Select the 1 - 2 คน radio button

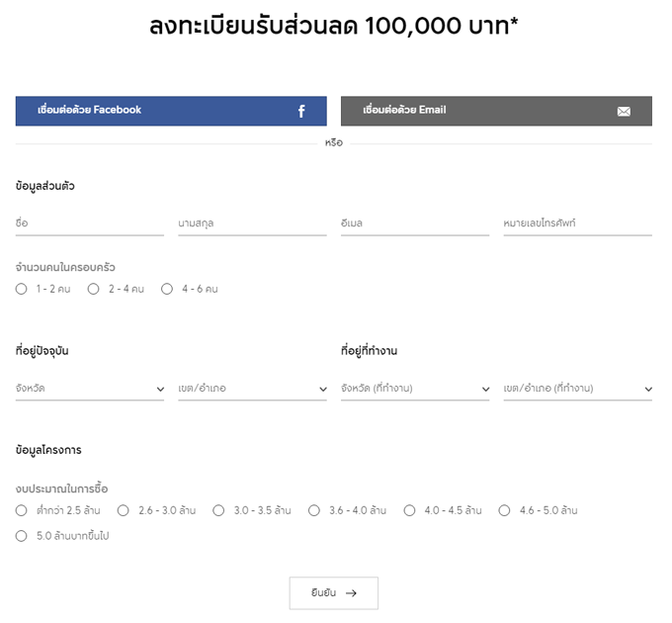point(22,289)
